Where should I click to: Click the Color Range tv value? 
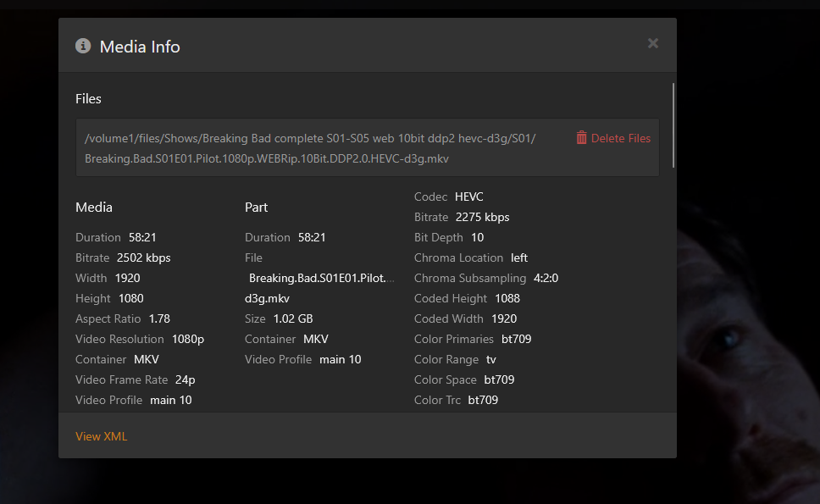(x=490, y=359)
